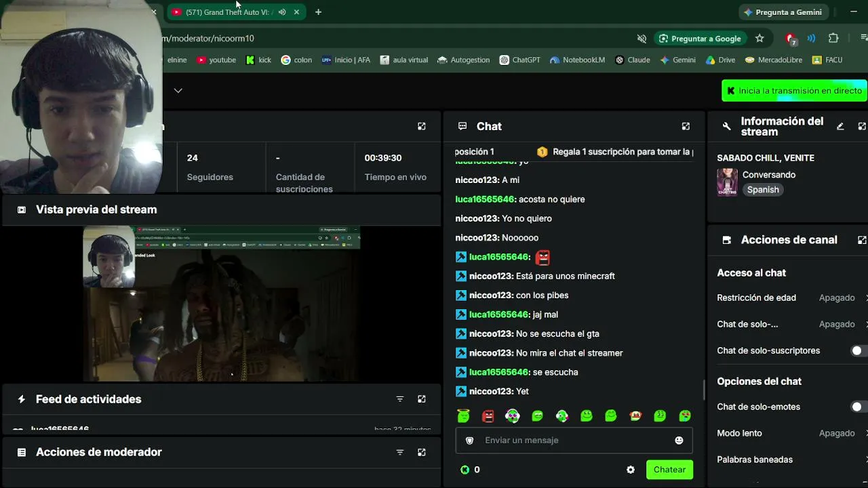Click niccoo123 in 'No se escucha el gta'
The height and width of the screenshot is (488, 868).
(x=491, y=333)
